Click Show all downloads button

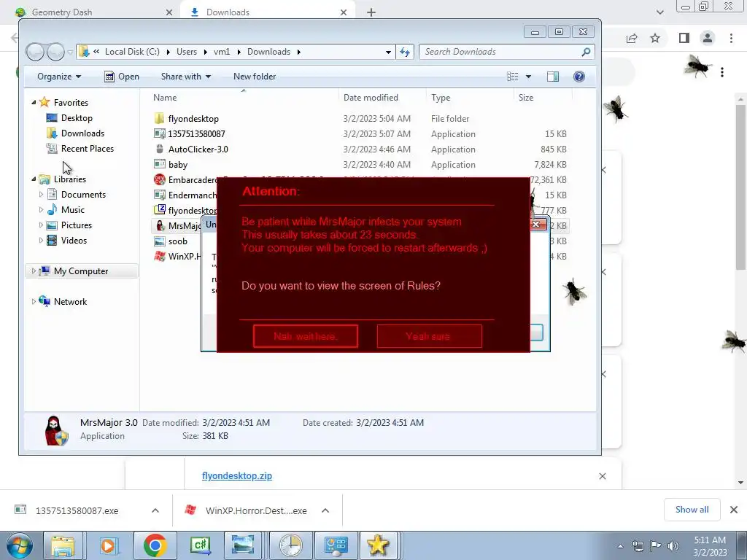pyautogui.click(x=692, y=510)
